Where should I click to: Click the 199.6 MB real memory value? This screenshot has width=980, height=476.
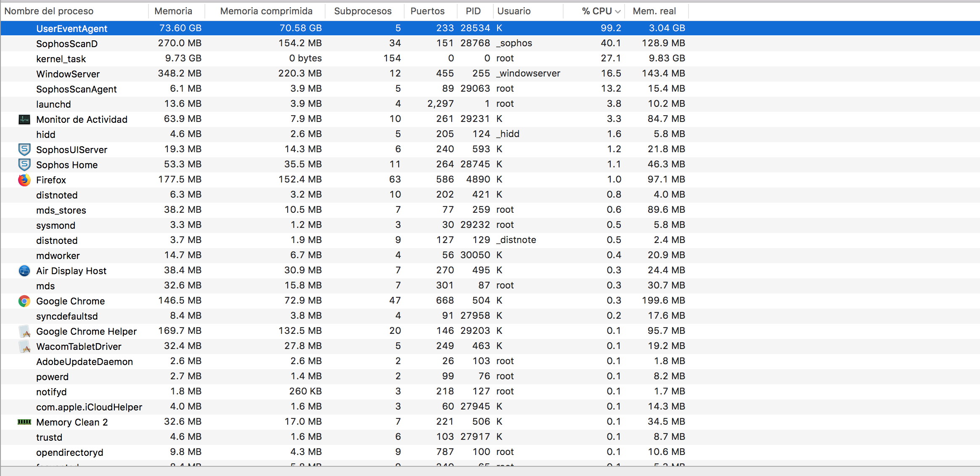click(x=663, y=300)
